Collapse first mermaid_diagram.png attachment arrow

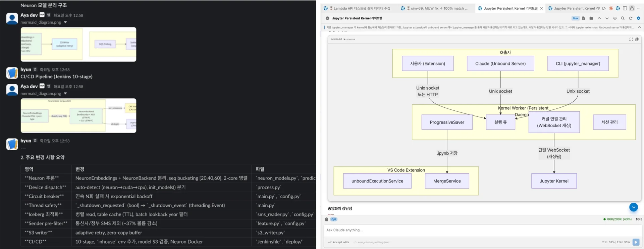coord(65,22)
